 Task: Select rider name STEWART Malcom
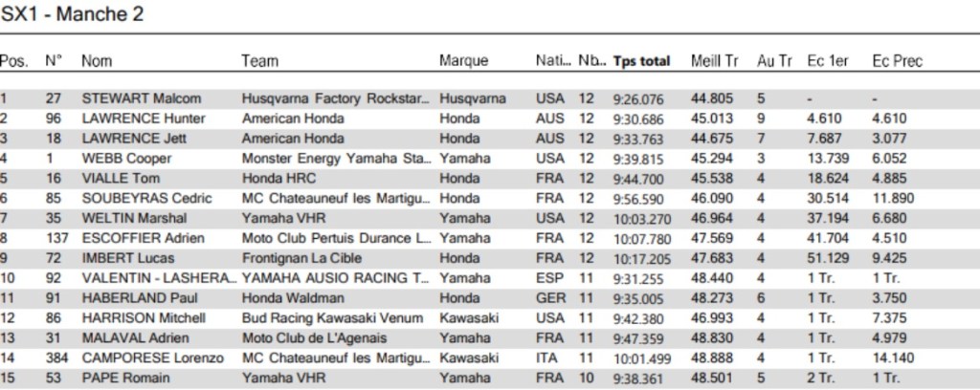[142, 98]
